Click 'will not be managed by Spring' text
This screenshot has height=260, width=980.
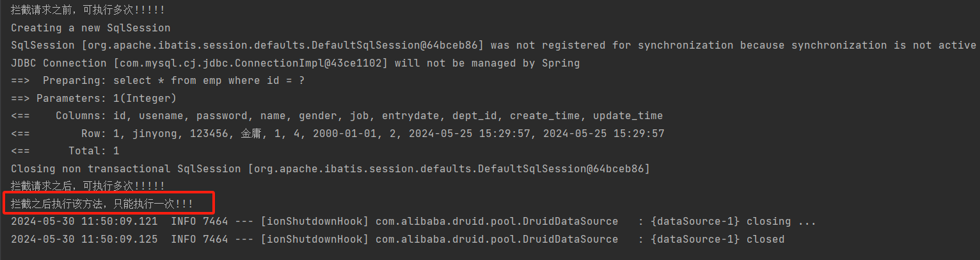[x=487, y=63]
